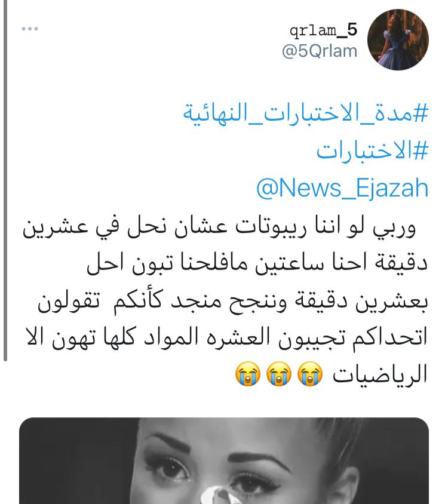Open the #الاختبارات hashtag link

(372, 151)
